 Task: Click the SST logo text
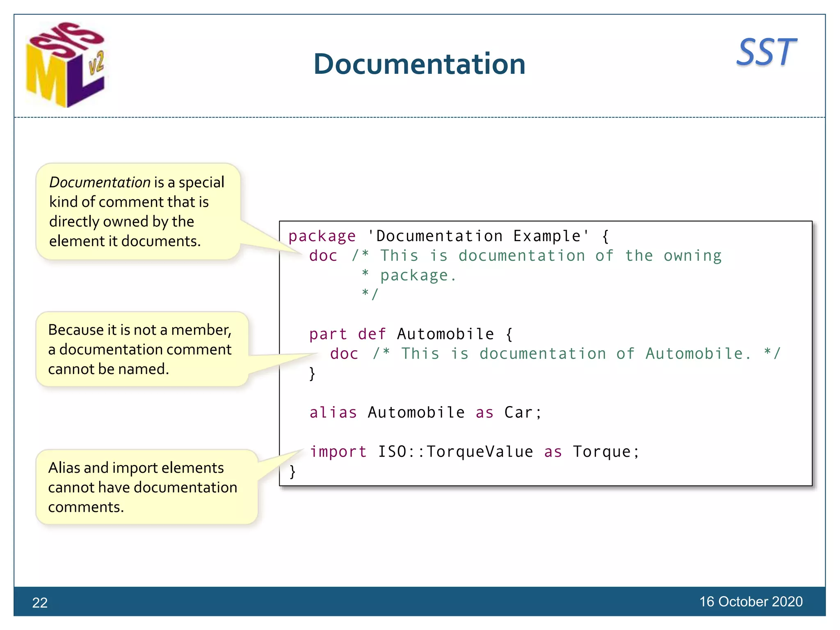tap(766, 52)
